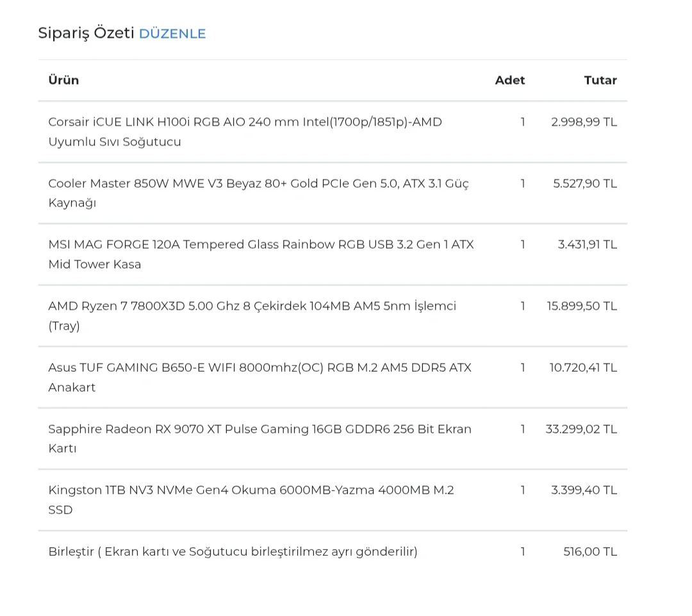Viewport: 692px width, 616px height.
Task: Click the Birleştir assembly service row text
Action: coord(233,551)
